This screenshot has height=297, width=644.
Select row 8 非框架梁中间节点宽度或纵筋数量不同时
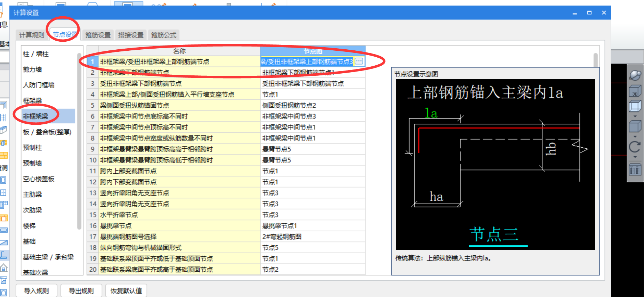click(179, 138)
